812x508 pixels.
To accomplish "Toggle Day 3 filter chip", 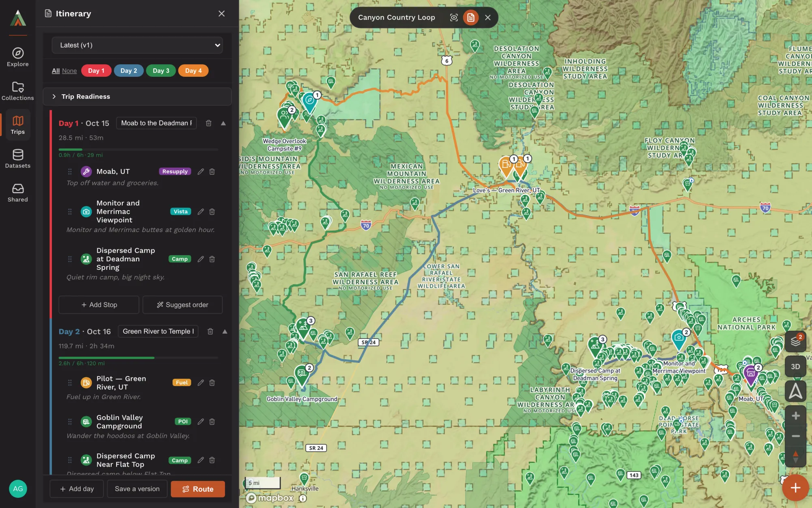I will (x=161, y=71).
